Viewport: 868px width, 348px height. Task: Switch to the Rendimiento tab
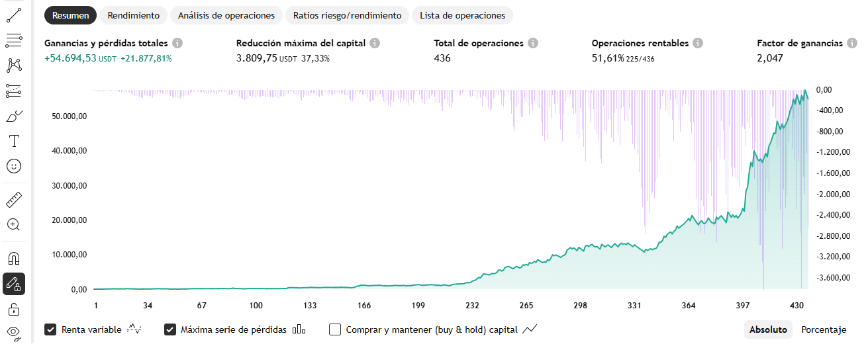(x=133, y=15)
